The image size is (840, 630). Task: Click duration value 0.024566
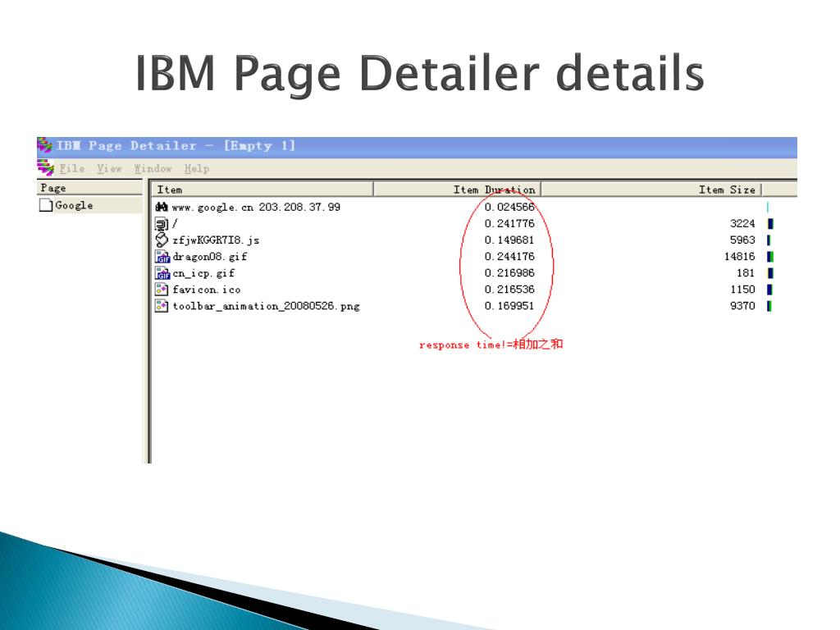tap(509, 208)
